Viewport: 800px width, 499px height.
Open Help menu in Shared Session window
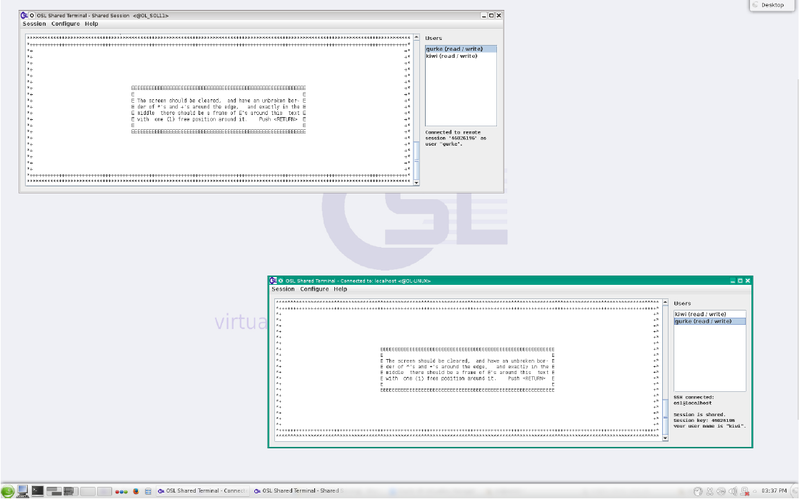pyautogui.click(x=91, y=24)
